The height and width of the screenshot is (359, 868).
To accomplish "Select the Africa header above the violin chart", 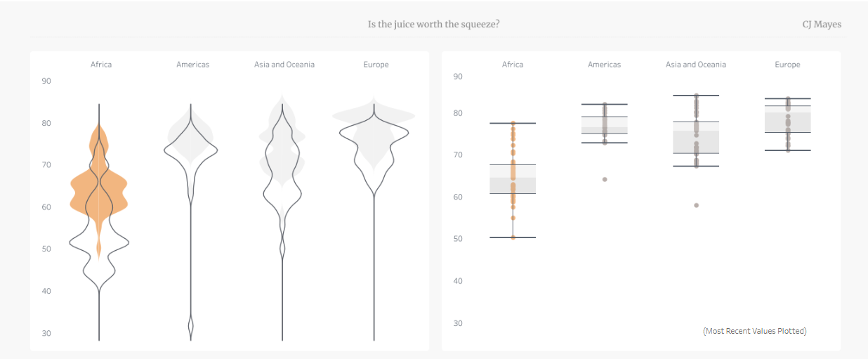I will click(101, 65).
